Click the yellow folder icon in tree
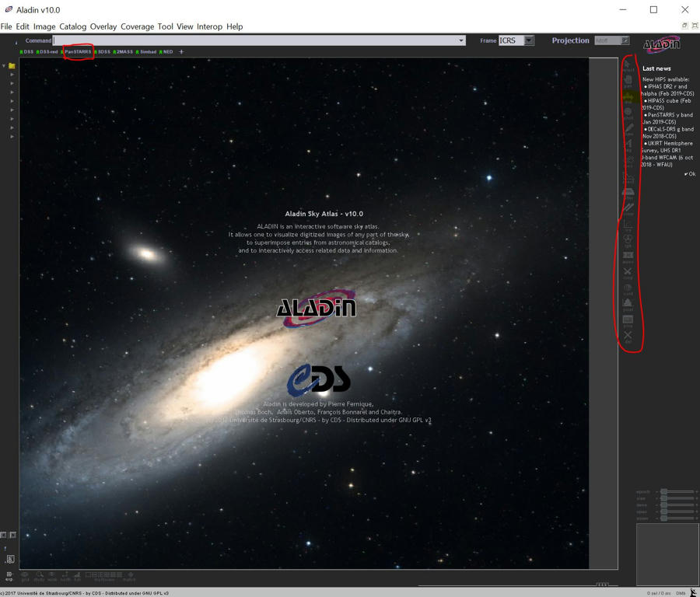Image resolution: width=700 pixels, height=597 pixels. point(12,66)
